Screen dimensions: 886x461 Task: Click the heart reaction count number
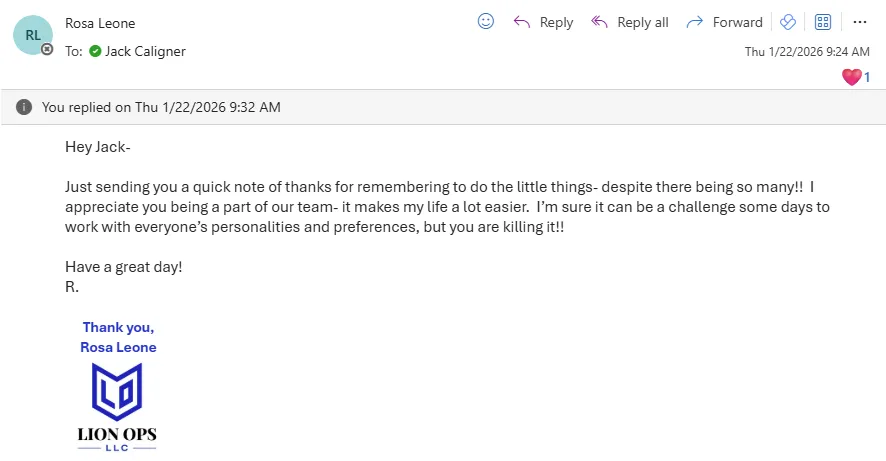(867, 77)
